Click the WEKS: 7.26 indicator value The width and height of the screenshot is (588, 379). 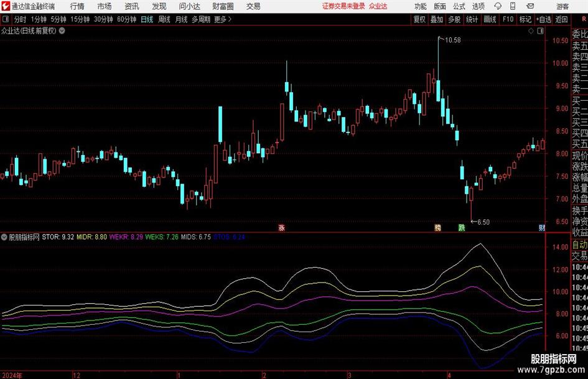[x=162, y=237]
